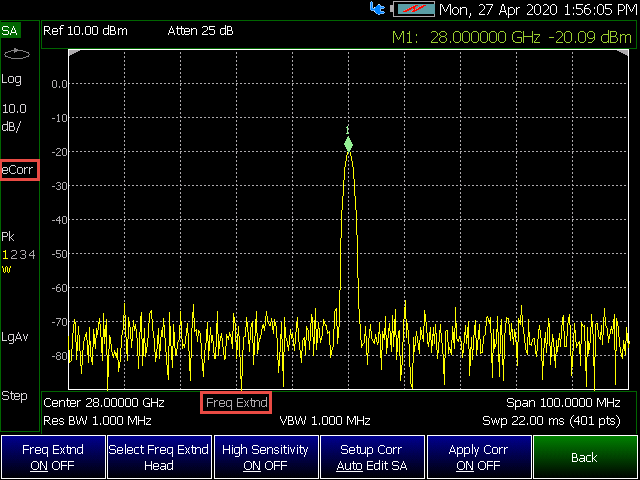Select trace 4 in trace indicator
Viewport: 640px width, 480px height.
(x=32, y=255)
